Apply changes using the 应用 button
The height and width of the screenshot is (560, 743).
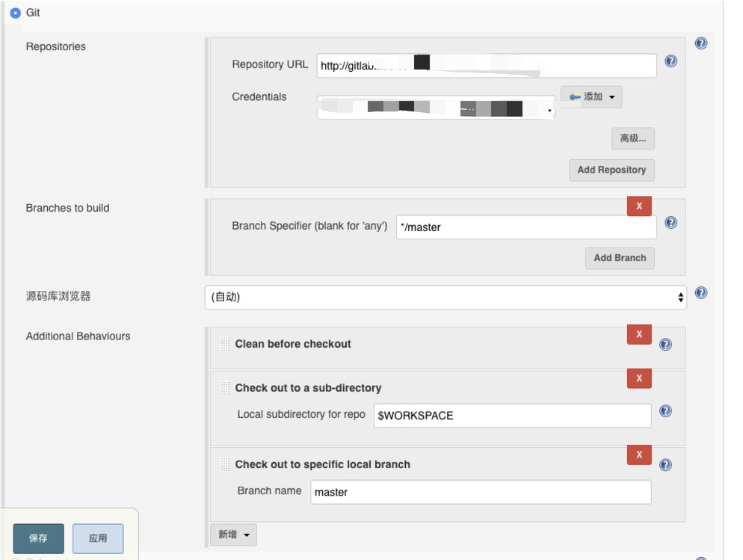pos(98,538)
